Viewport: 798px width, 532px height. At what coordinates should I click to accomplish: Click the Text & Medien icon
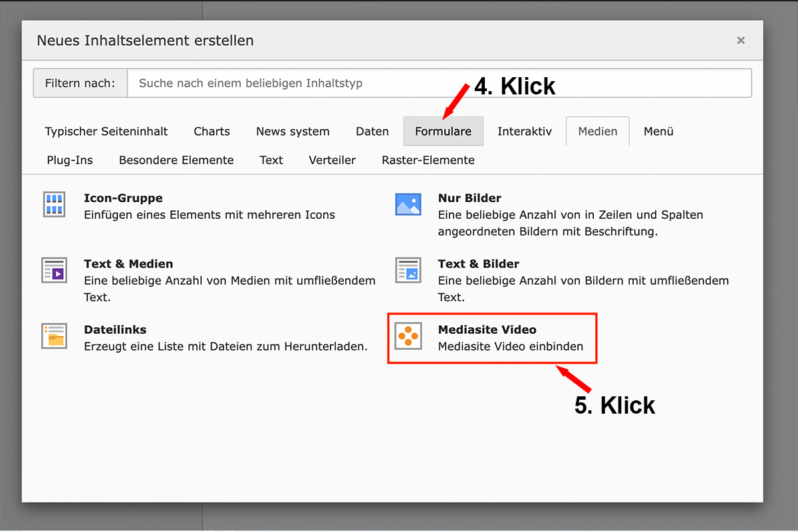(x=55, y=271)
